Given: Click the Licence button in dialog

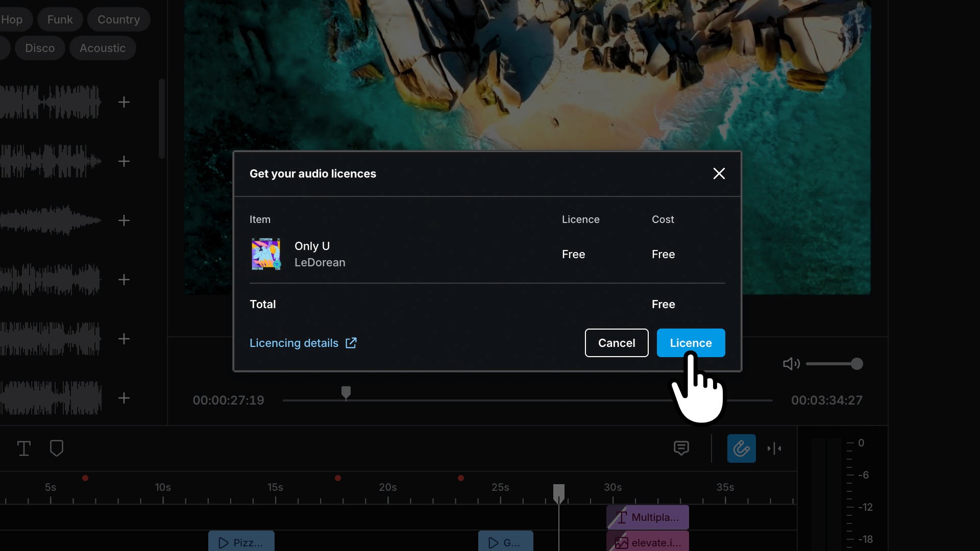Looking at the screenshot, I should coord(690,343).
